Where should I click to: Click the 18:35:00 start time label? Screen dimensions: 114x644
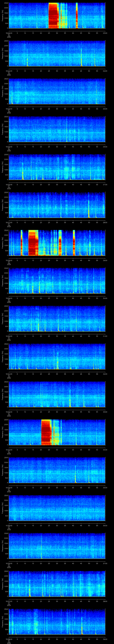(x=9, y=525)
